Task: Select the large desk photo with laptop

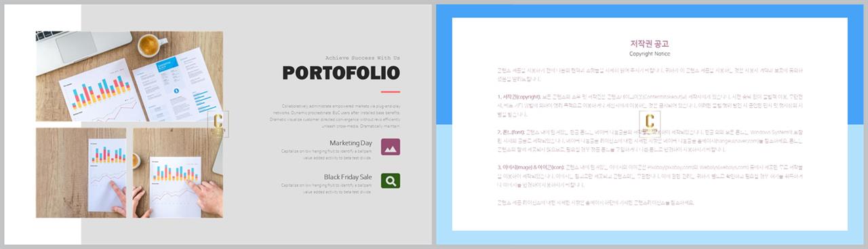Action: pyautogui.click(x=130, y=77)
